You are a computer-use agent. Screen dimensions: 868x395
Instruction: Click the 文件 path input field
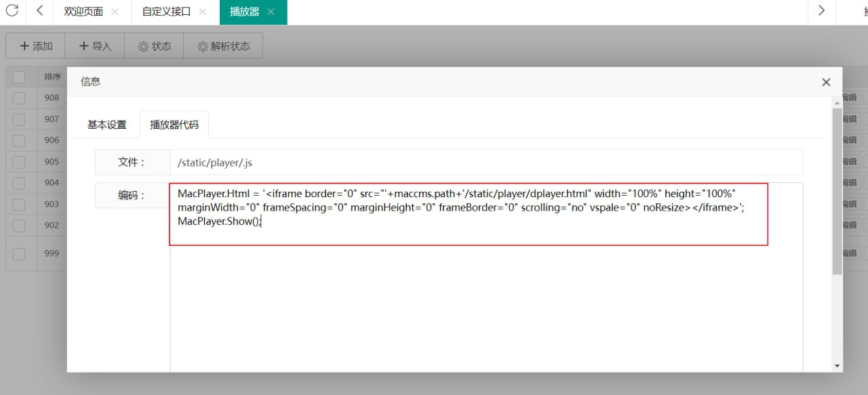486,163
